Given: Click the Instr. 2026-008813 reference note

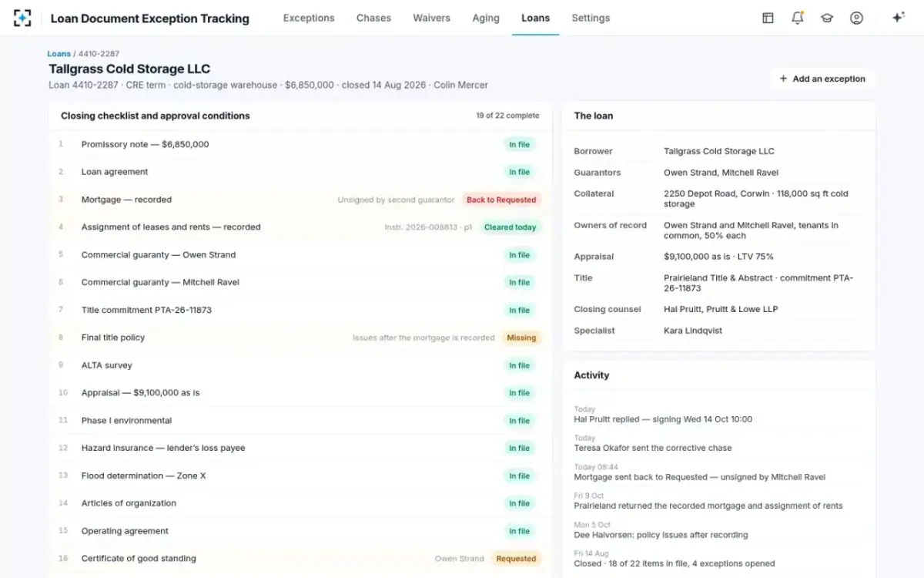Looking at the screenshot, I should (428, 227).
